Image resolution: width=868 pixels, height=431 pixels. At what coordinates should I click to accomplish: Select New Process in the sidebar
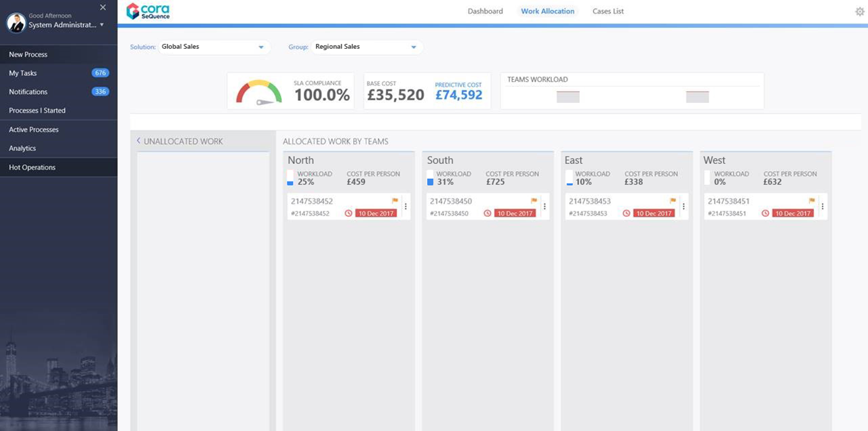tap(58, 54)
